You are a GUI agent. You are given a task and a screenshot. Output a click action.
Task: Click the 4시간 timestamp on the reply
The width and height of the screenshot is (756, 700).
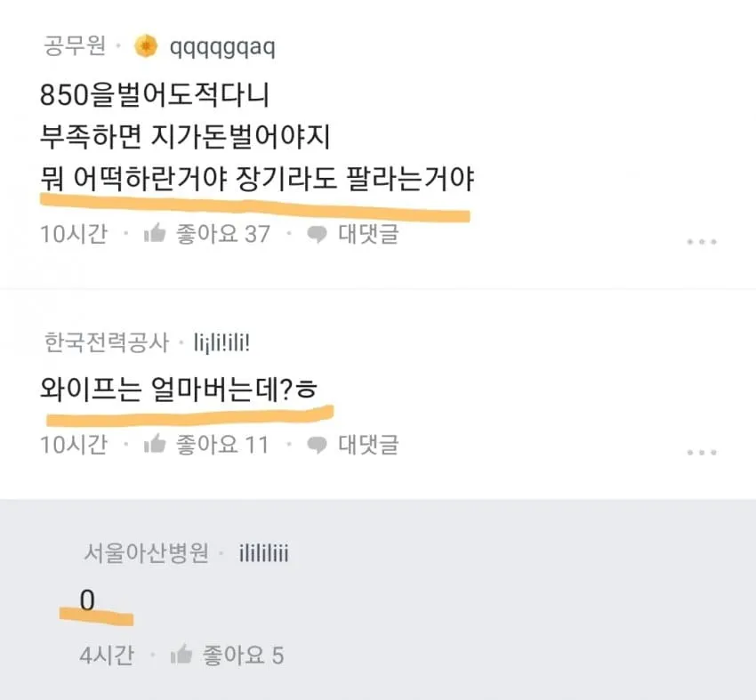[x=106, y=656]
